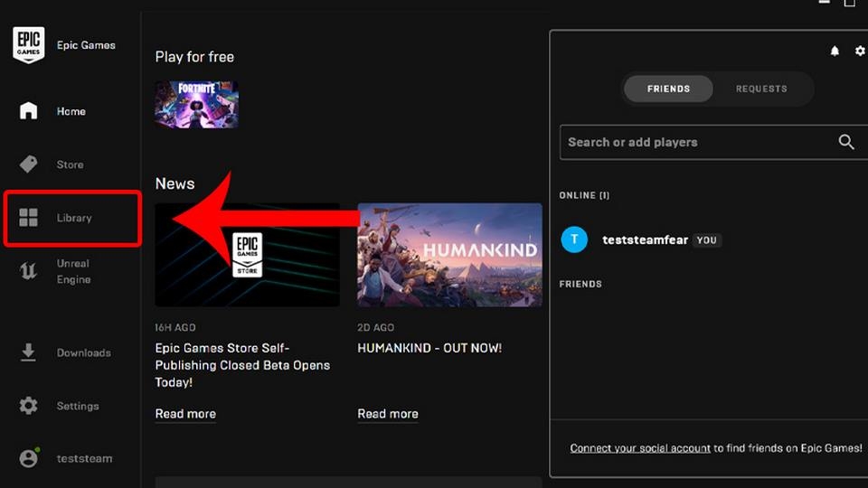Image resolution: width=868 pixels, height=488 pixels.
Task: Open the Unreal Engine menu entry
Action: click(73, 271)
